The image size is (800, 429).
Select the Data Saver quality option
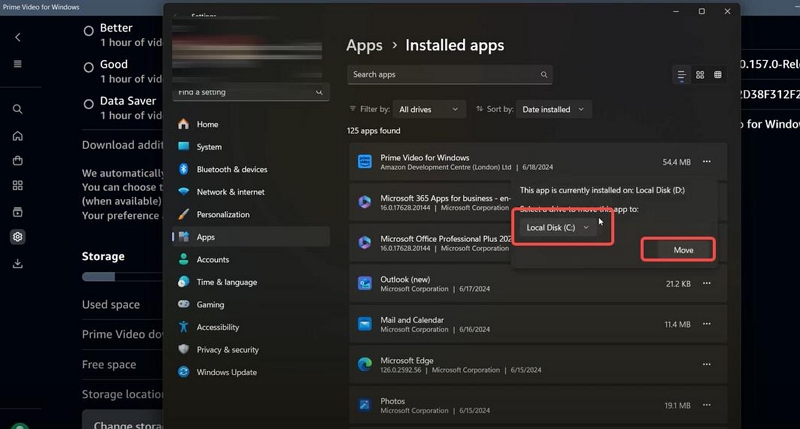(x=89, y=104)
